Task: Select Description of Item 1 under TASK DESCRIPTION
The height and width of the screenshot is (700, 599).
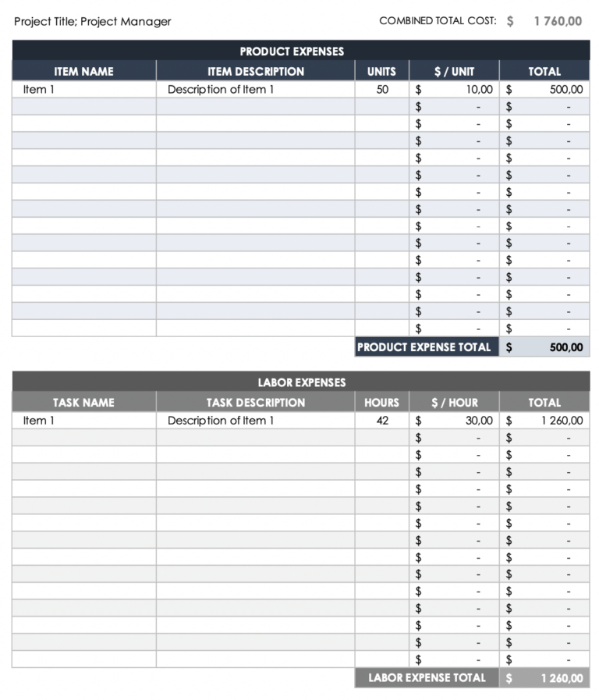Action: coord(221,421)
